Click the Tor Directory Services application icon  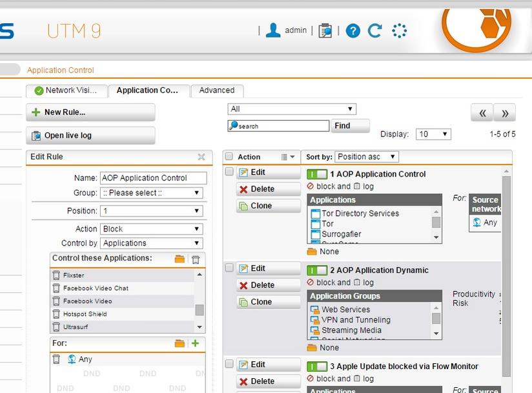coord(316,214)
